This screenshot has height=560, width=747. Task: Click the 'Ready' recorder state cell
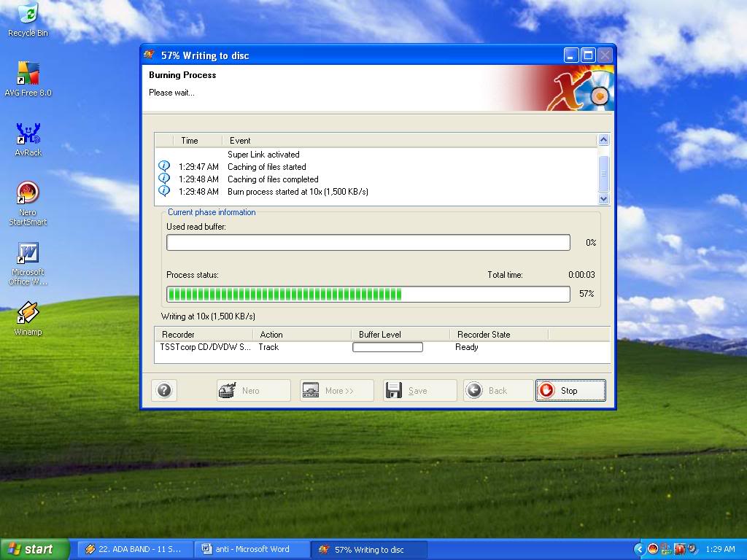point(466,346)
